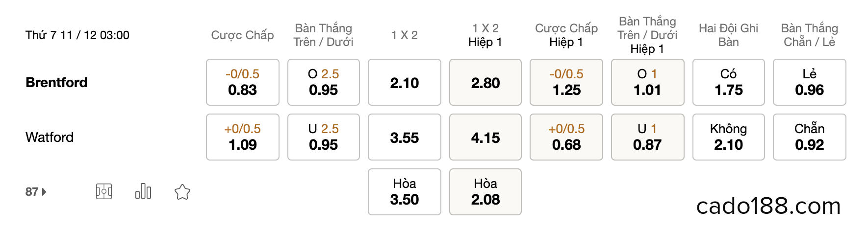Choose Brentford win 1X2 odds 2.10
The image size is (868, 231).
[405, 82]
